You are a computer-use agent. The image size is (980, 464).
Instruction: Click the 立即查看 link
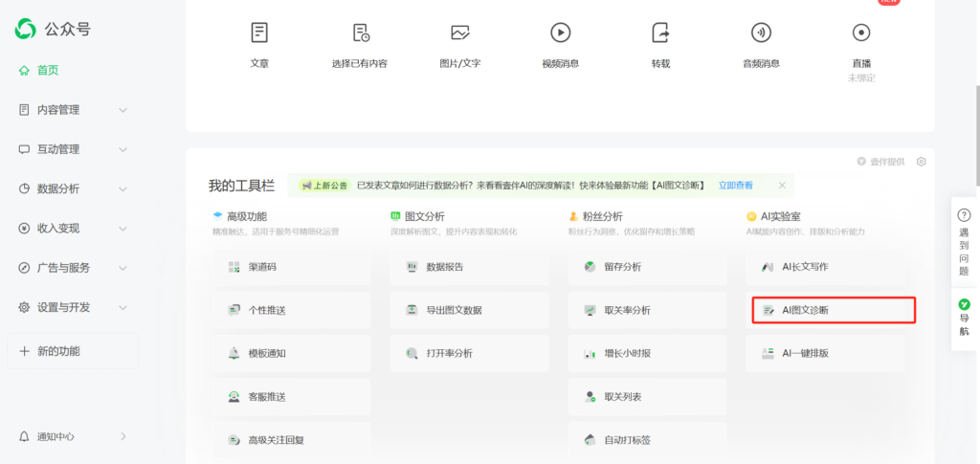click(736, 186)
